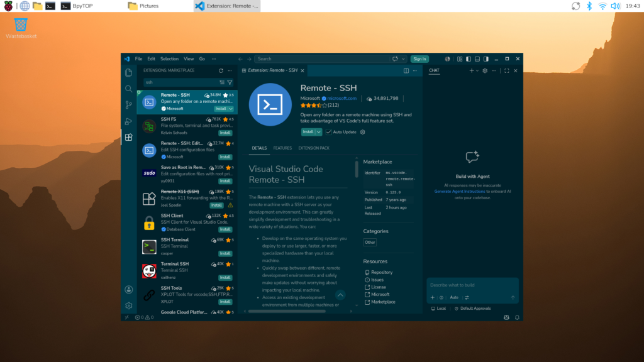Toggle the bottom panel visibility

[477, 59]
